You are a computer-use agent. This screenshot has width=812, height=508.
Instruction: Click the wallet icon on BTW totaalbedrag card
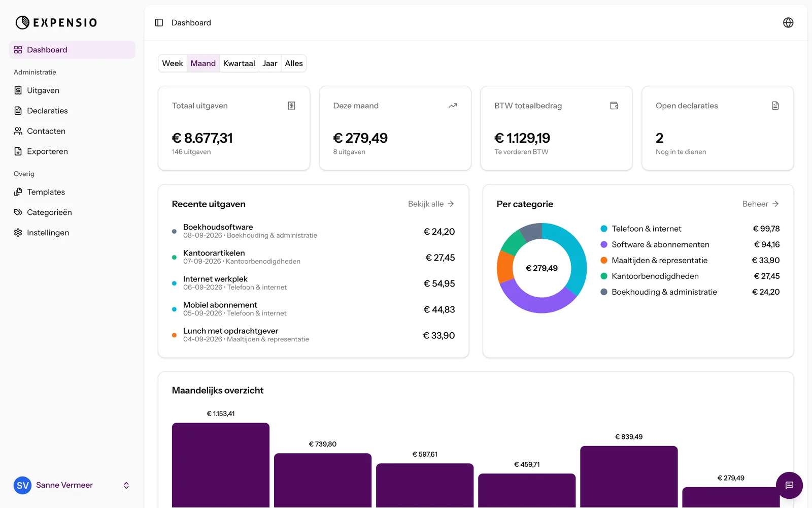point(614,106)
